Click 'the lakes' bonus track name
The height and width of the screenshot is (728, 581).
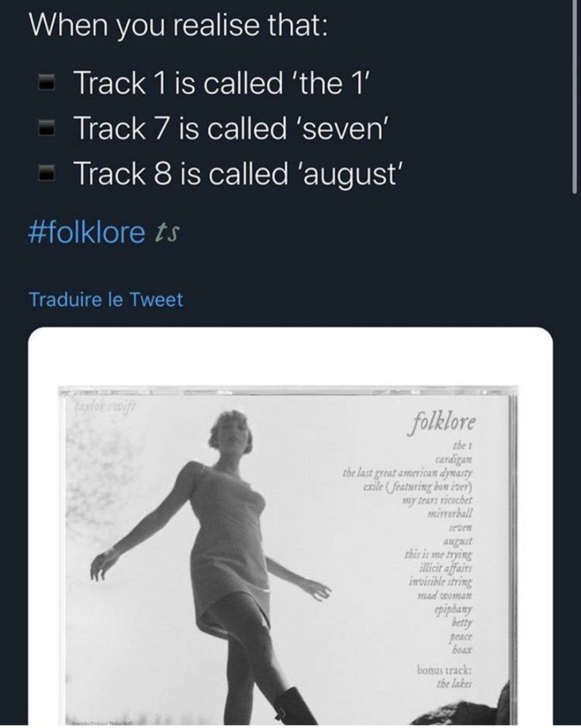click(454, 684)
